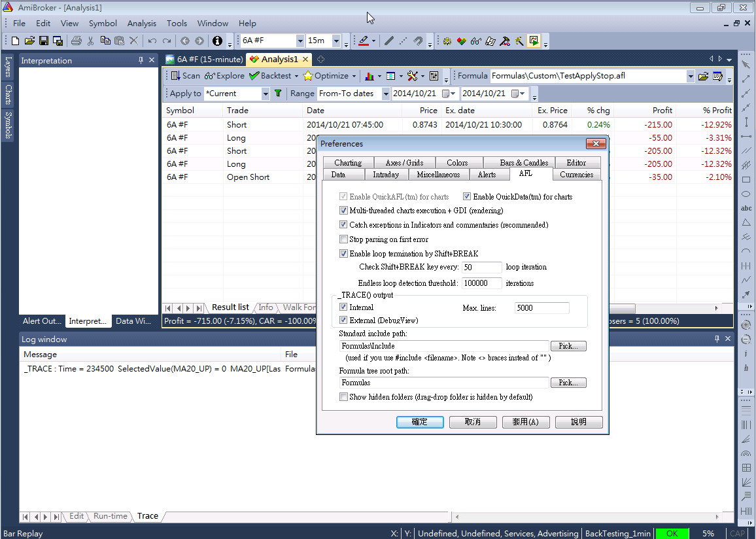
Task: Switch to Editor tab in Preferences
Action: coord(576,162)
